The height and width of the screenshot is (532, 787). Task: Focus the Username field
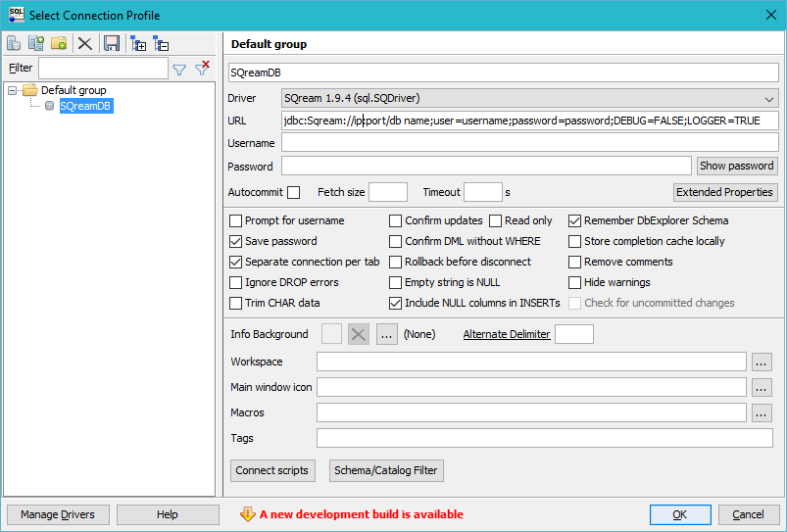(529, 143)
